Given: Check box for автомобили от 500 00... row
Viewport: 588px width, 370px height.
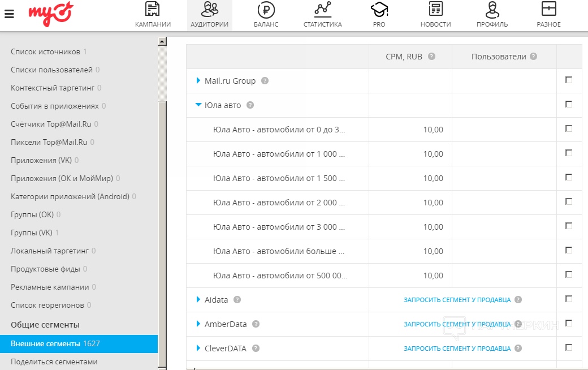Looking at the screenshot, I should 569,275.
